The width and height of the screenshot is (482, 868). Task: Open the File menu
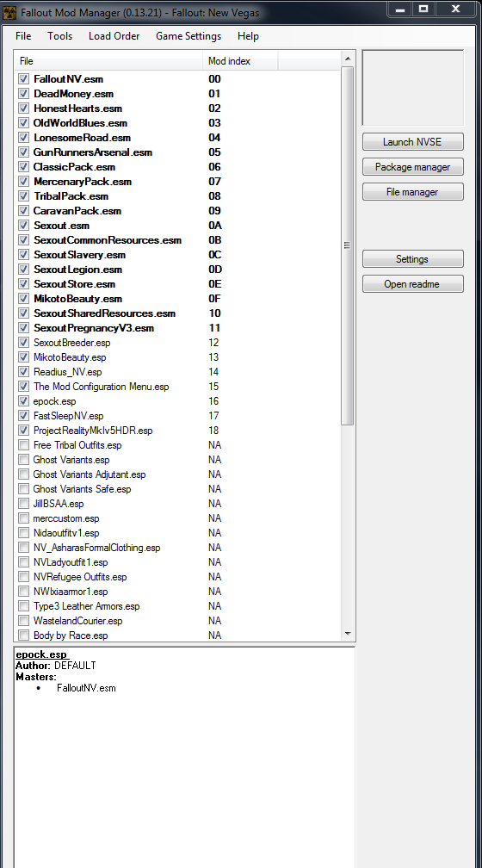pos(23,36)
